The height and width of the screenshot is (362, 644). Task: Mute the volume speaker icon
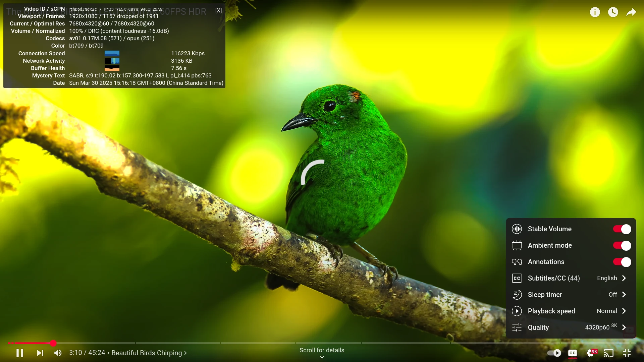pos(58,353)
